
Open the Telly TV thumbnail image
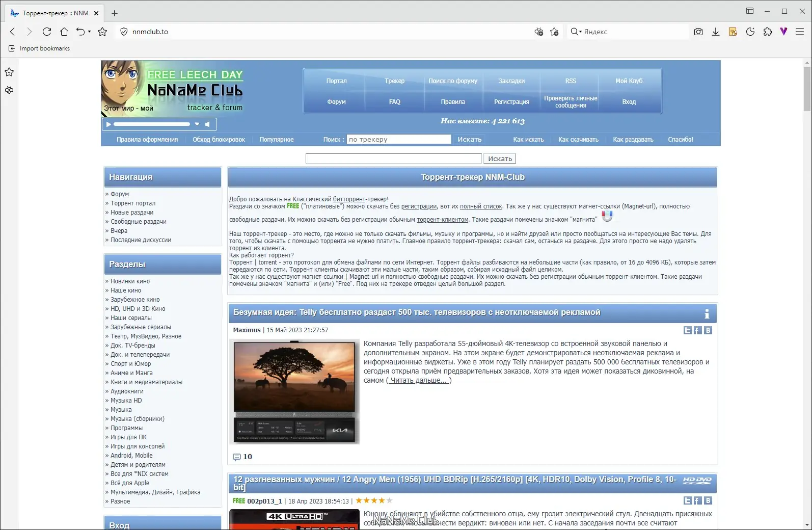point(294,392)
